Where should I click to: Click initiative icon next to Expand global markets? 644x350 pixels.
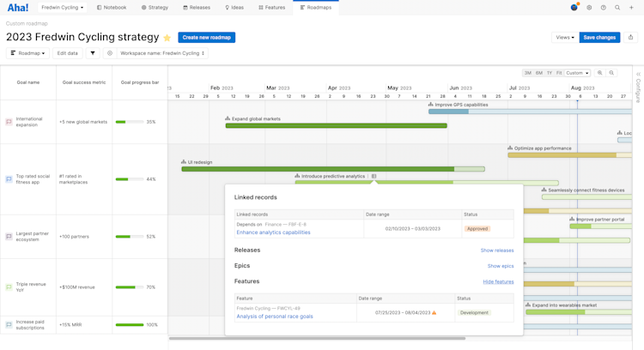click(x=228, y=118)
